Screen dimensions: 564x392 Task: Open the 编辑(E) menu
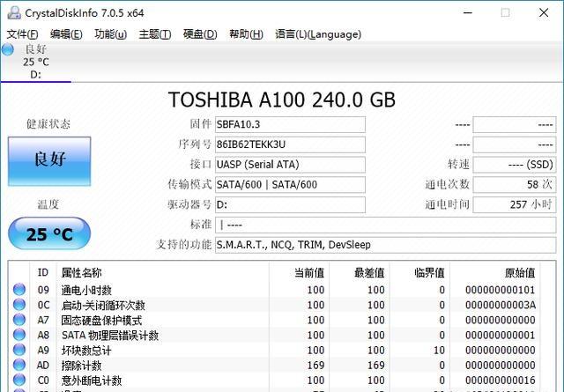pos(66,34)
